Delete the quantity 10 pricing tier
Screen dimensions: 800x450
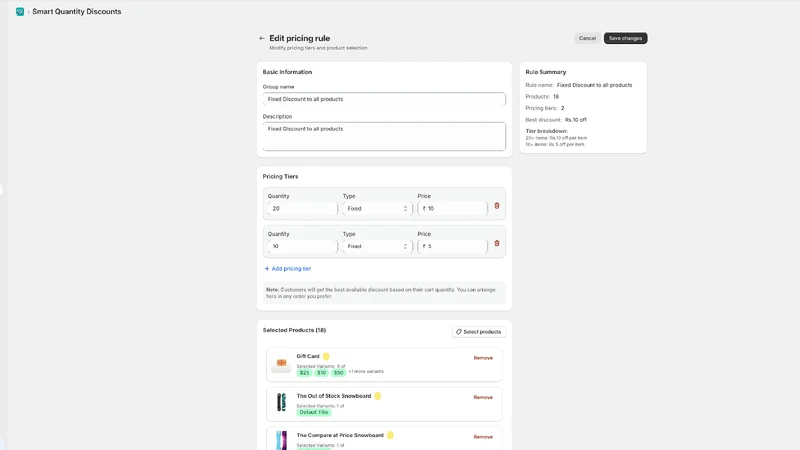click(496, 244)
